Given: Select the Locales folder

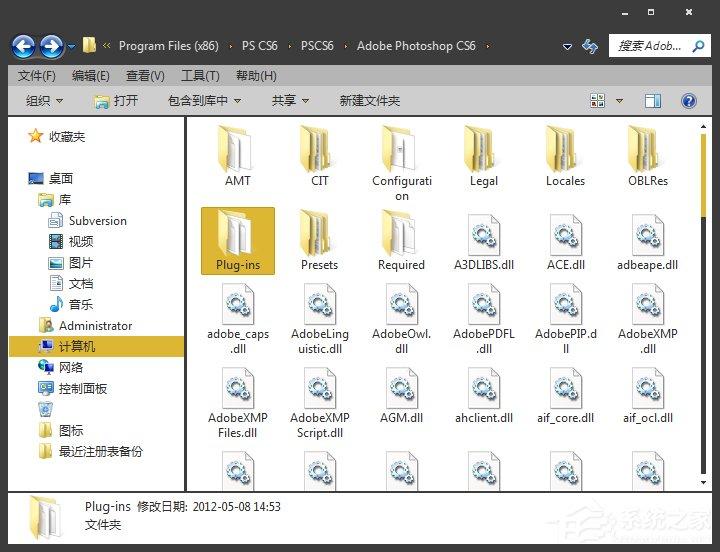Looking at the screenshot, I should click(565, 156).
